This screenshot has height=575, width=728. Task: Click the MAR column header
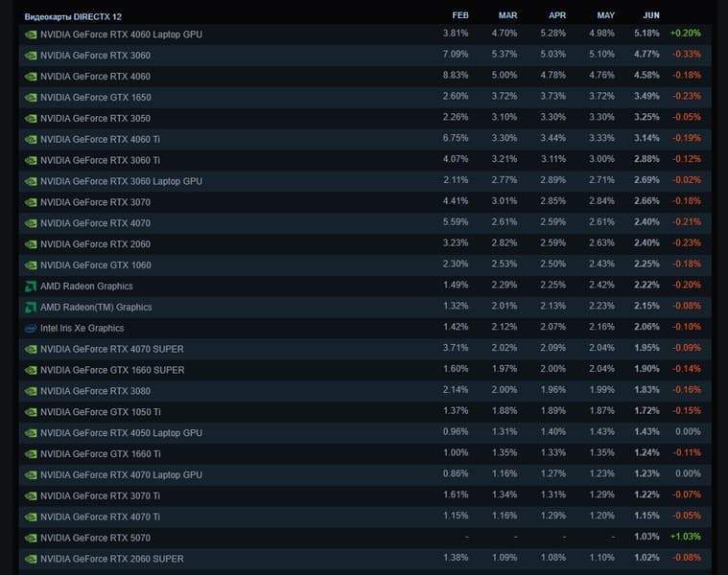click(x=507, y=15)
